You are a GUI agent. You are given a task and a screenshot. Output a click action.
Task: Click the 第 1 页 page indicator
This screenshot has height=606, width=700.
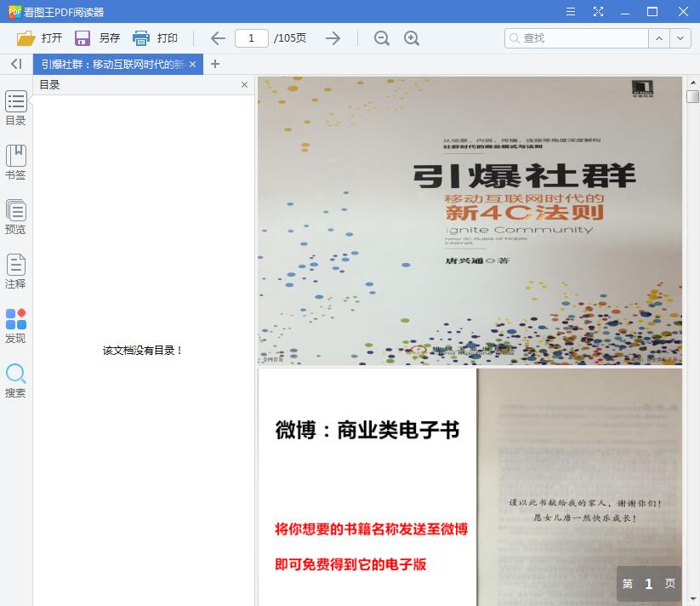649,584
